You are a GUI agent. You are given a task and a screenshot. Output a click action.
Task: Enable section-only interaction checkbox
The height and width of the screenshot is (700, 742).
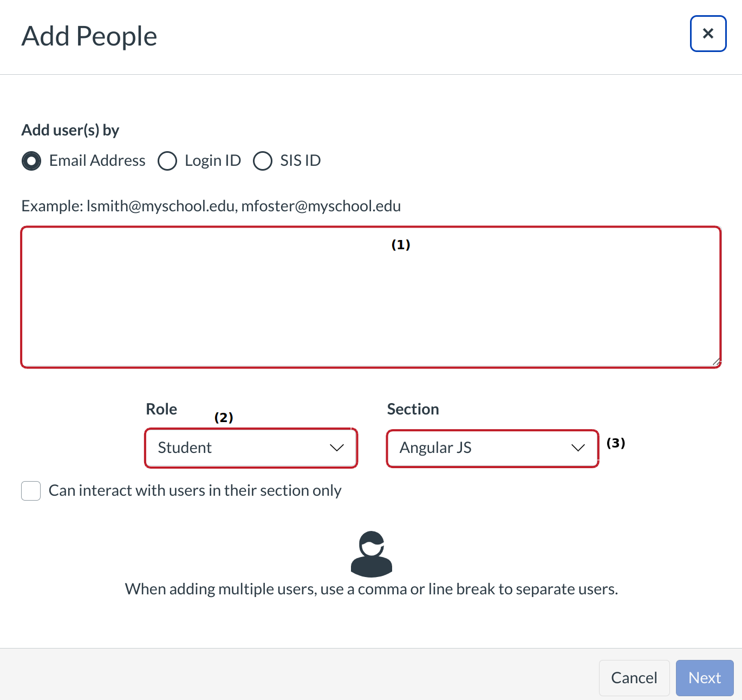31,491
